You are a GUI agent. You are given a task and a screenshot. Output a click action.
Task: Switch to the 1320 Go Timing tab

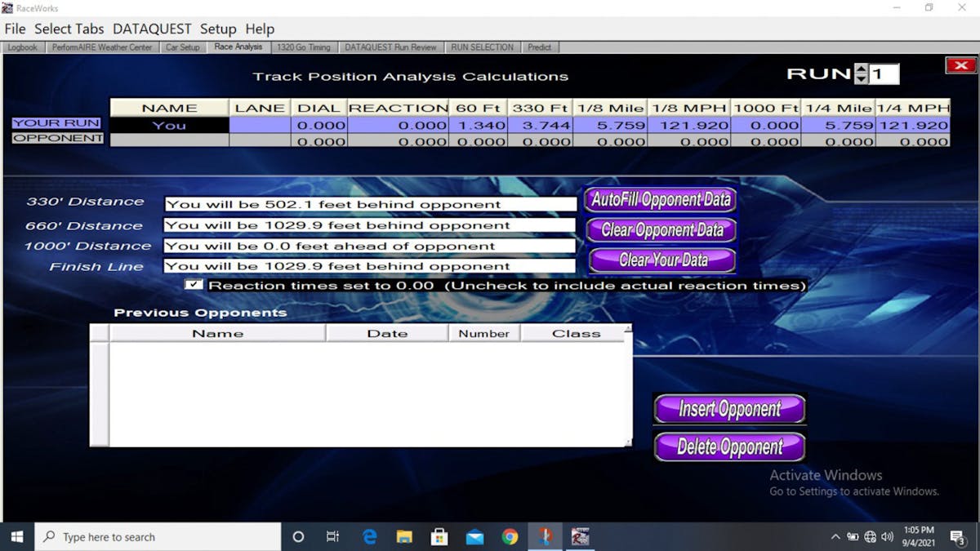coord(303,47)
